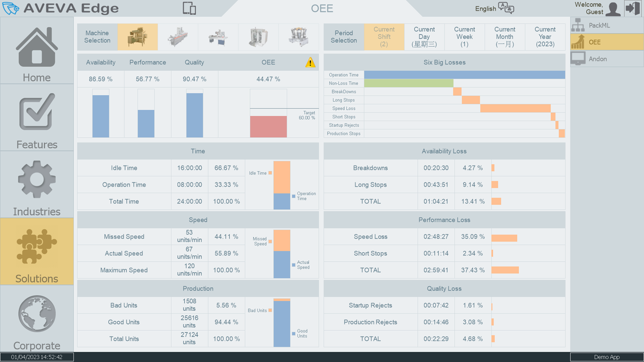Open the Industries gear section
This screenshot has width=644, height=362.
(x=37, y=185)
